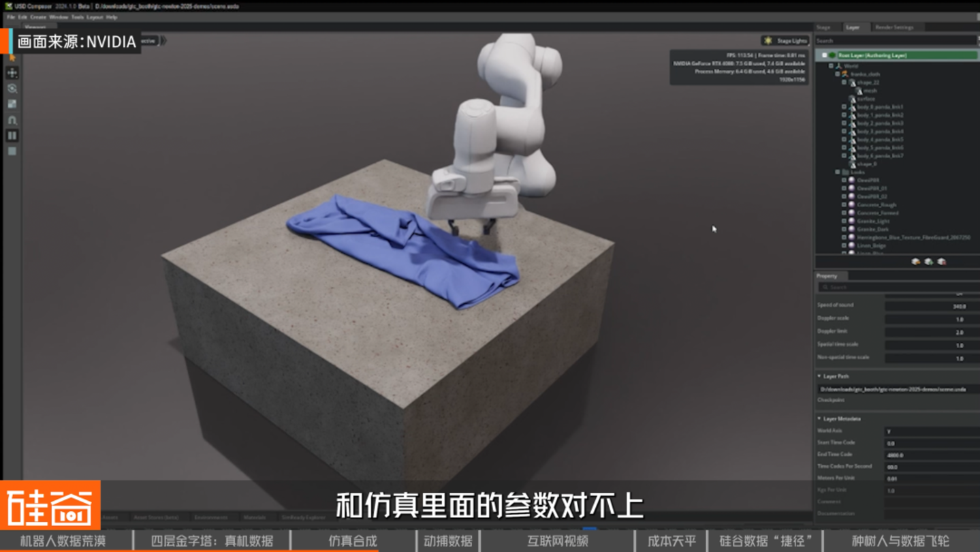980x552 pixels.
Task: Collapse the Layer Metadata section
Action: [819, 418]
